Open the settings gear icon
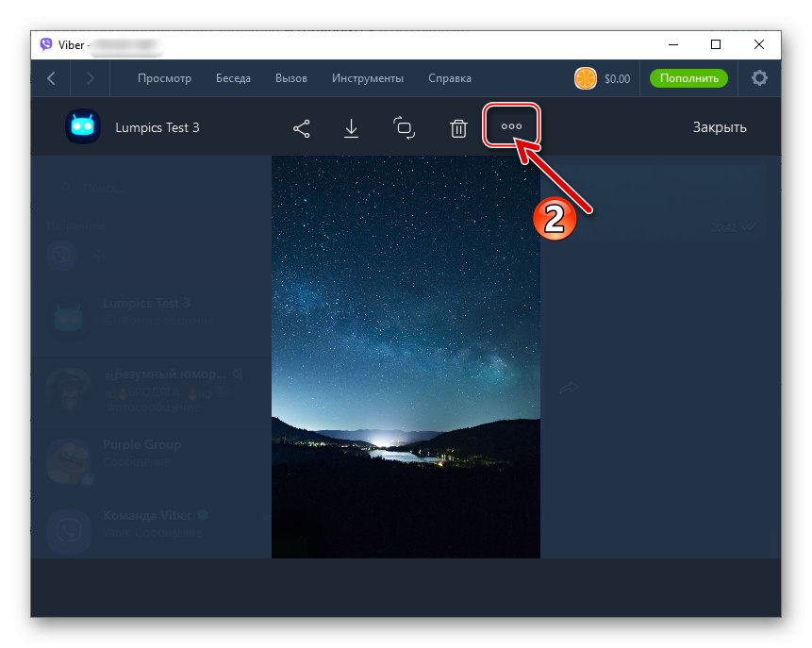Image resolution: width=812 pixels, height=648 pixels. 759,78
